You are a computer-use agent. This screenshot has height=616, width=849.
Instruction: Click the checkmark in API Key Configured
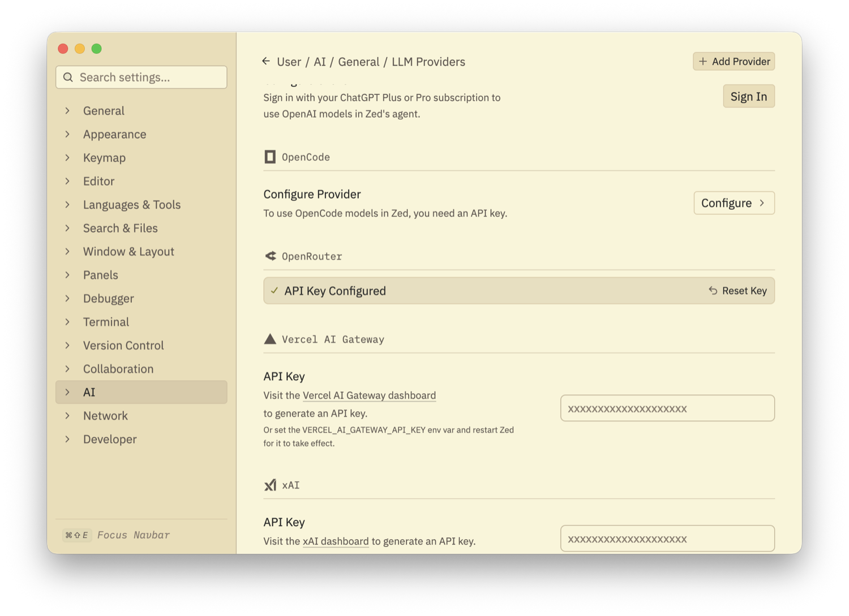point(275,291)
